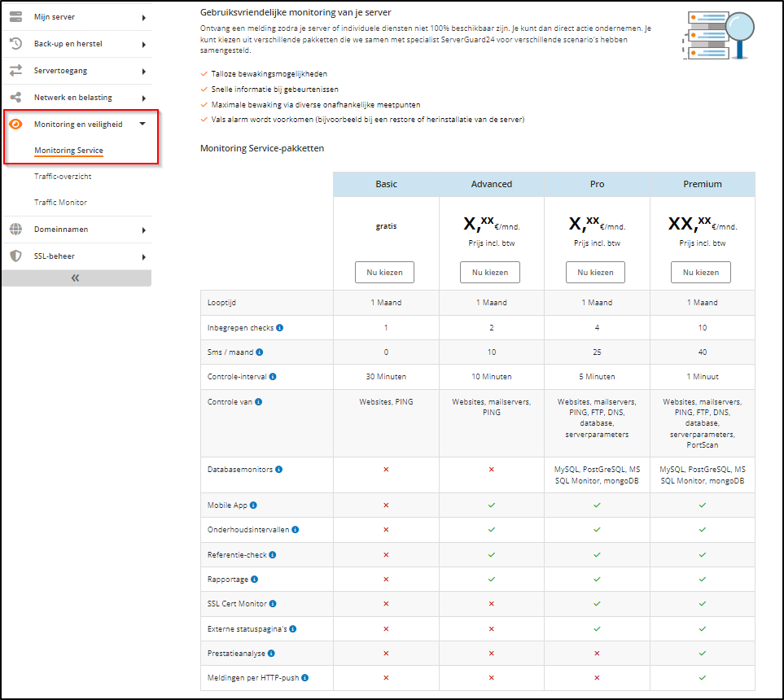The width and height of the screenshot is (784, 700).
Task: Collapse the sidebar with the double chevron
Action: coord(76,278)
